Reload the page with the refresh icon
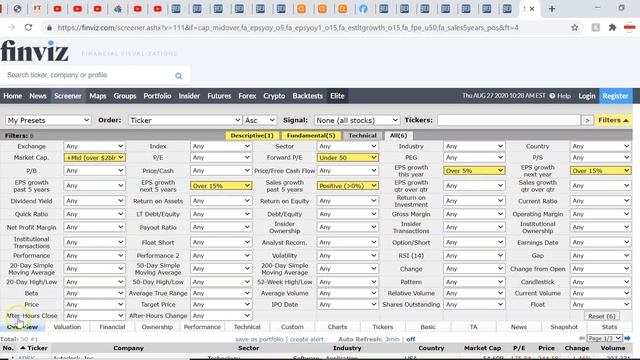640x360 pixels. [x=28, y=27]
